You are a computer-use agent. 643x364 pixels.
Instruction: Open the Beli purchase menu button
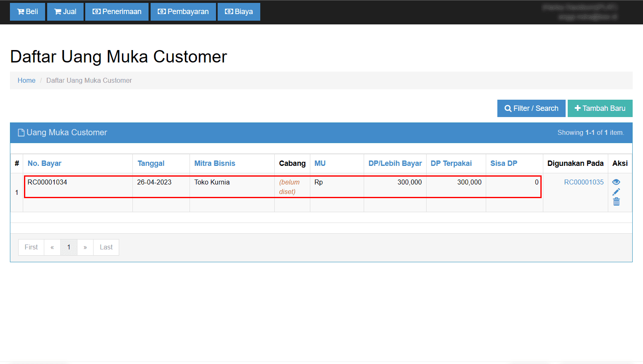(x=27, y=12)
